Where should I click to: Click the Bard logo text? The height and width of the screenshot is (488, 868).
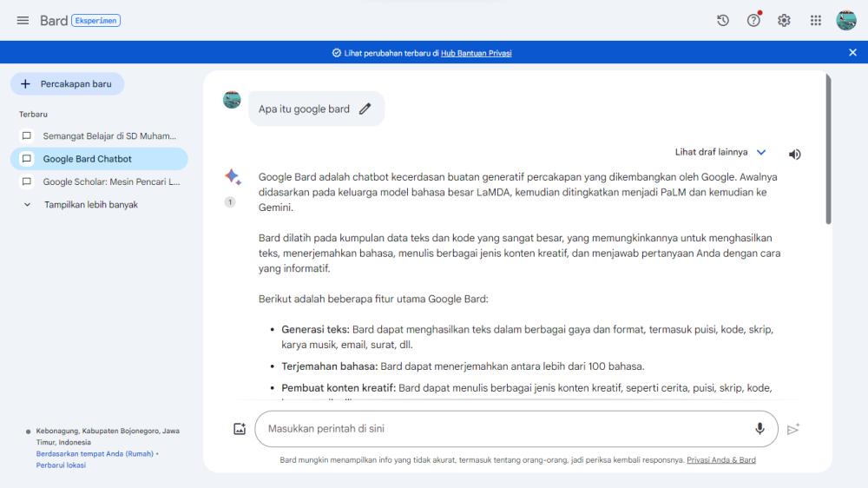(x=54, y=21)
